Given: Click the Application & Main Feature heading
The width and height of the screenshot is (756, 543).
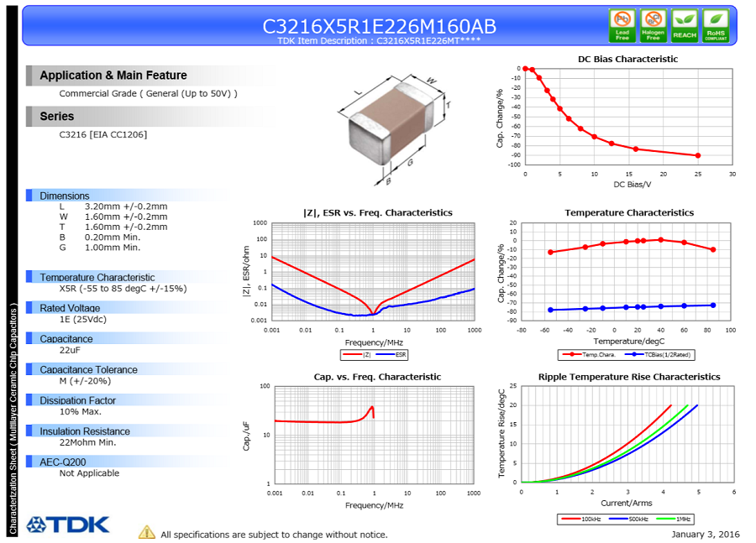Looking at the screenshot, I should pyautogui.click(x=113, y=76).
